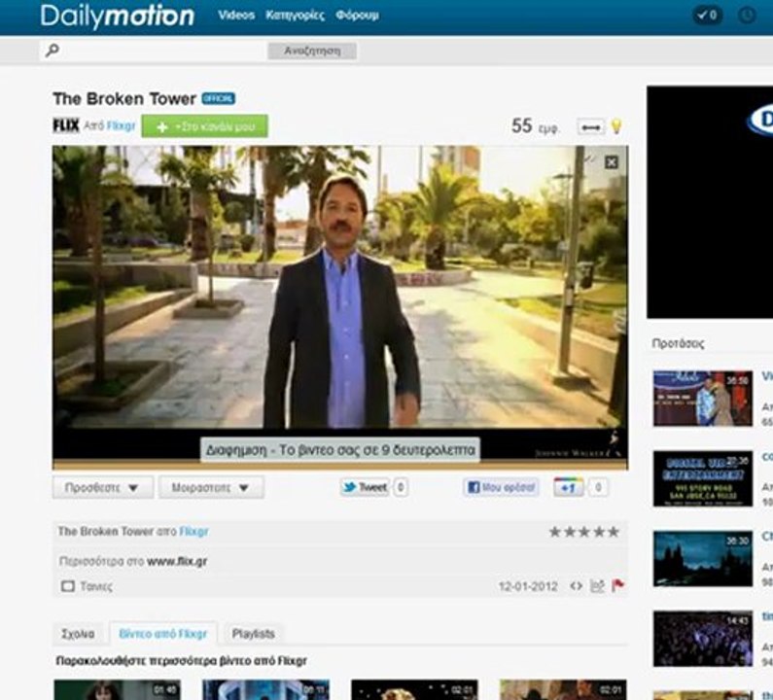Click the video player seek bar

(x=340, y=465)
